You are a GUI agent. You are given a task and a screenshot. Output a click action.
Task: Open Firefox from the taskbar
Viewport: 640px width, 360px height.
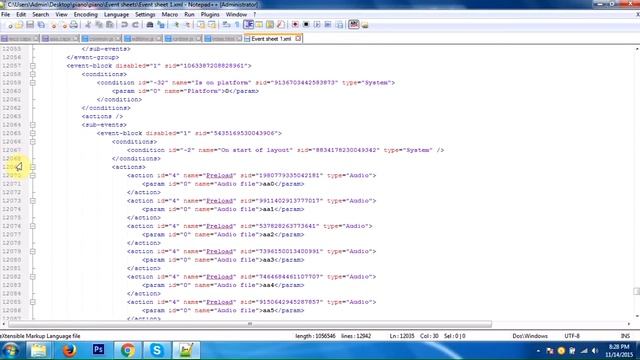click(69, 350)
